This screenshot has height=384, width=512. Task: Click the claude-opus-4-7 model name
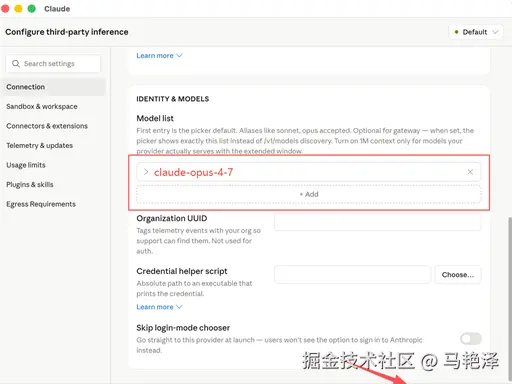tap(193, 172)
